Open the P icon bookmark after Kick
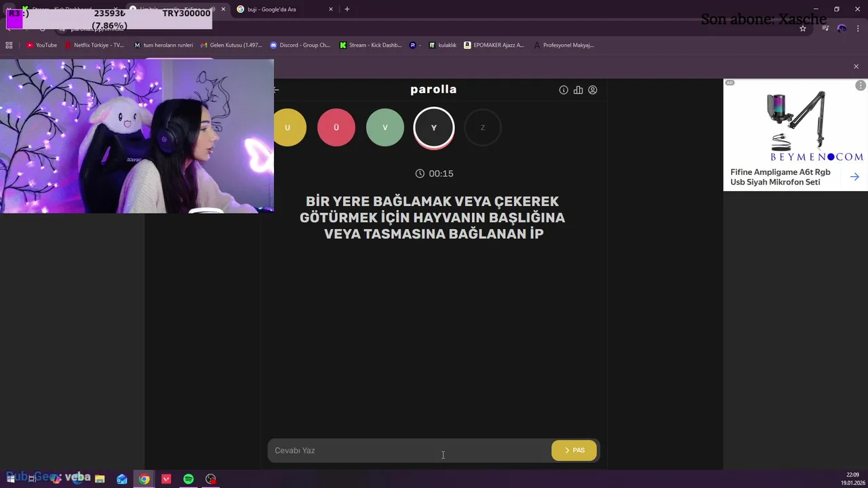 pyautogui.click(x=414, y=45)
